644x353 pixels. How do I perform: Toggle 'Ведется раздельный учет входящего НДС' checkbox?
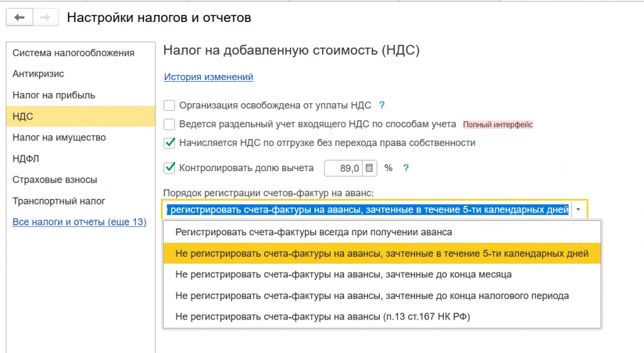tap(169, 125)
